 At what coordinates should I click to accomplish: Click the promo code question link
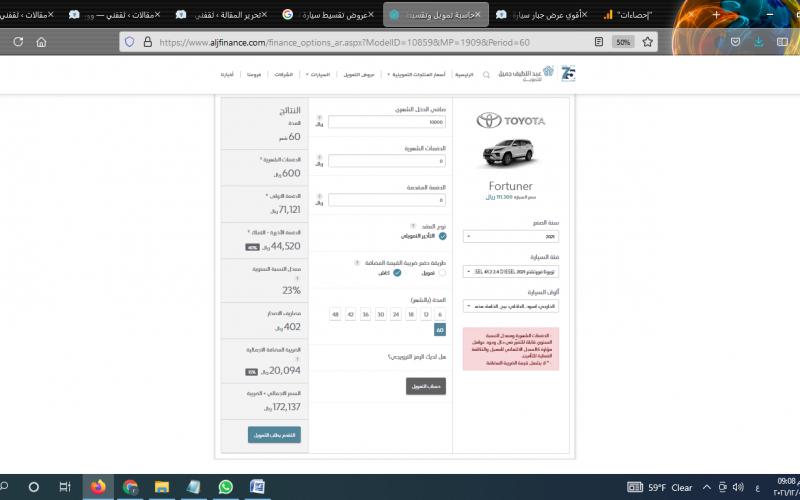[417, 357]
